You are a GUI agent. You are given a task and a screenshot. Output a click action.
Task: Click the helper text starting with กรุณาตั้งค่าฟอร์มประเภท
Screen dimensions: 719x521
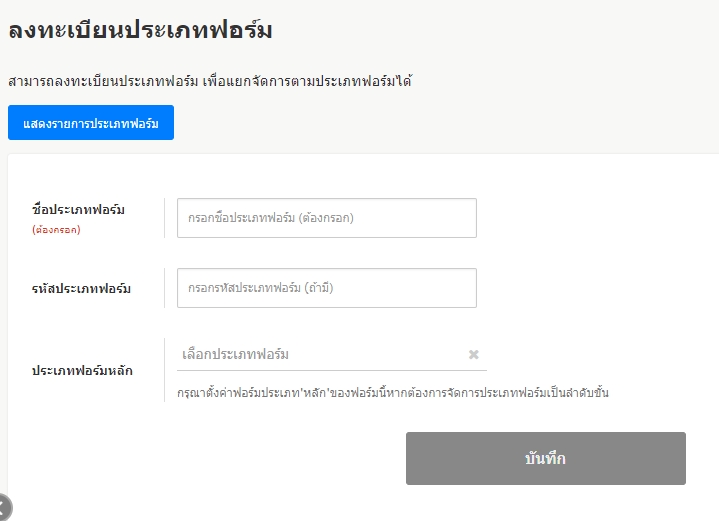click(392, 393)
